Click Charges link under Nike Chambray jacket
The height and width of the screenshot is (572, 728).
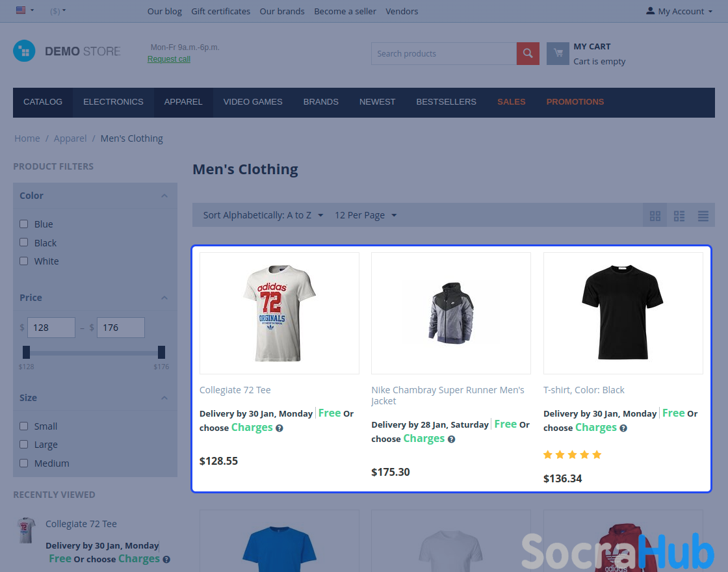point(424,439)
